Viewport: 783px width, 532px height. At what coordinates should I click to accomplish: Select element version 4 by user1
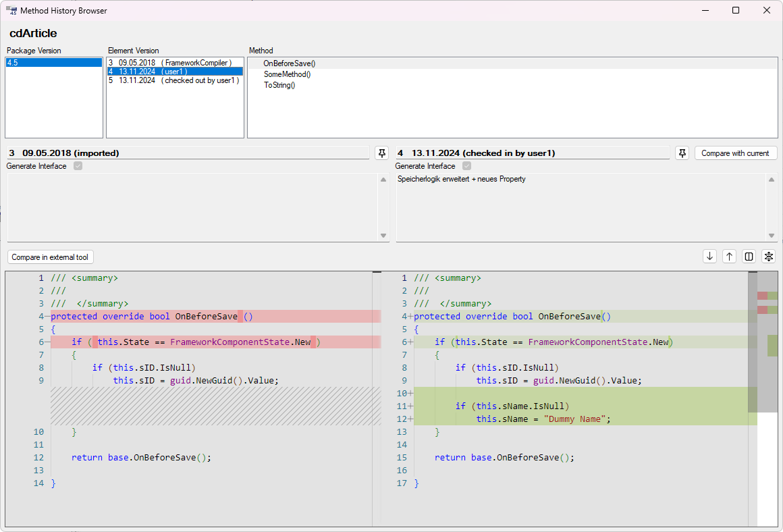175,72
